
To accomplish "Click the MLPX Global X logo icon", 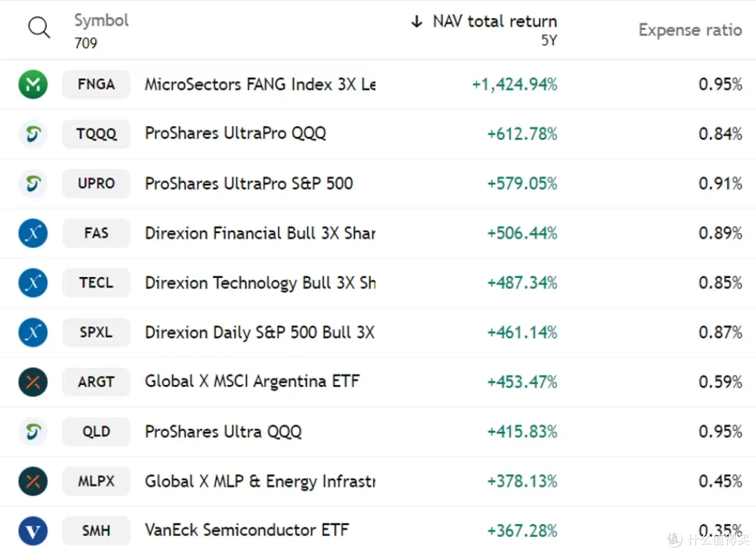I will click(x=33, y=482).
